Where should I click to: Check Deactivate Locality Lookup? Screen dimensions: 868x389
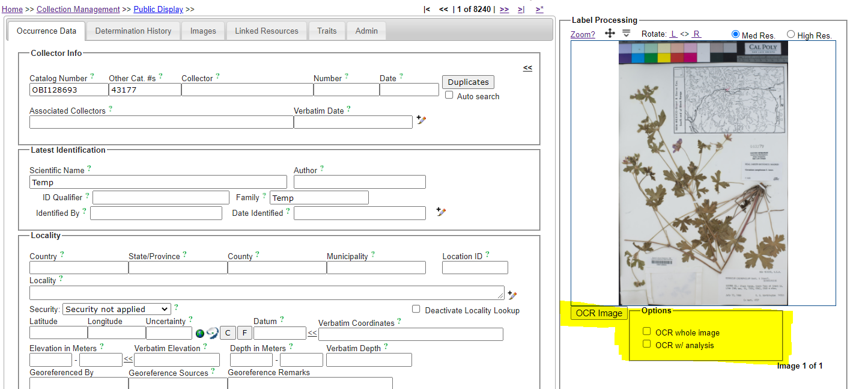[x=416, y=309]
